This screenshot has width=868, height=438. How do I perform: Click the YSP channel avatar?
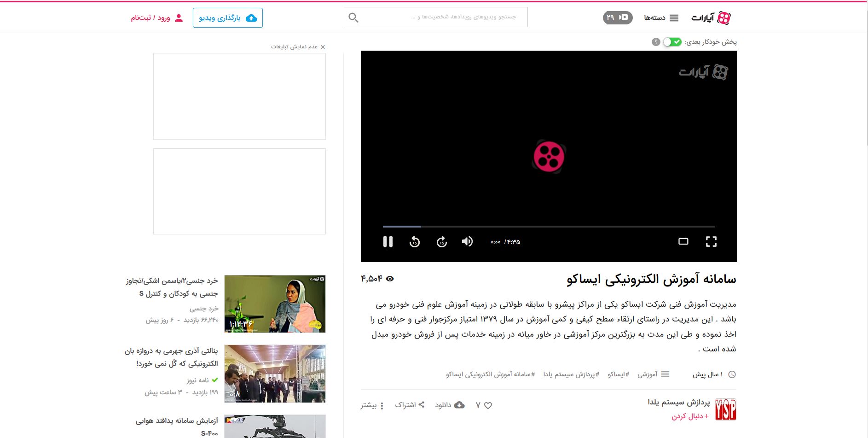726,409
